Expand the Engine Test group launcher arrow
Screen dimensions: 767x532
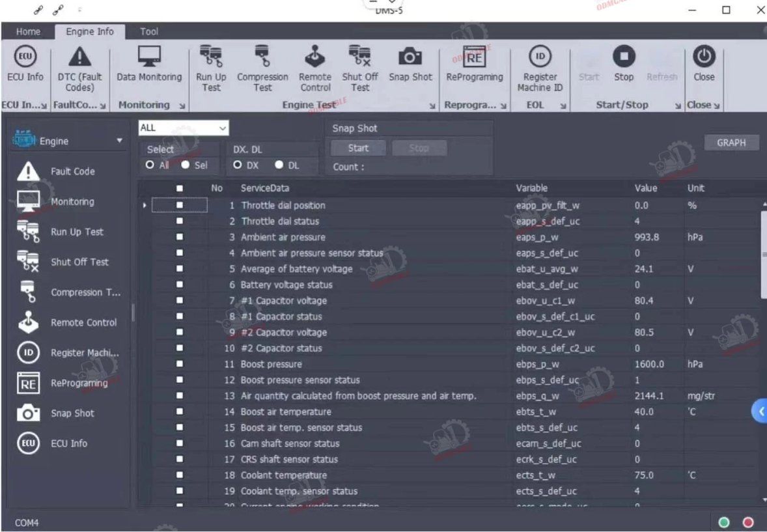pos(432,105)
